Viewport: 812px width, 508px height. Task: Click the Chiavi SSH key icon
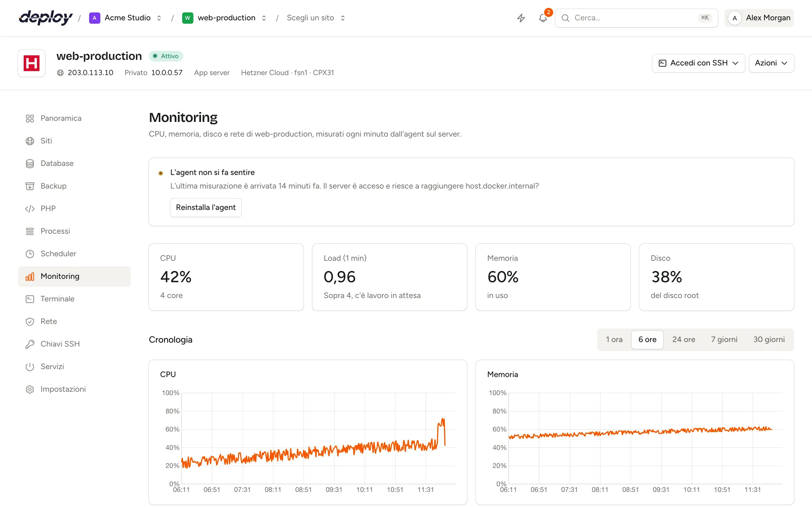30,344
